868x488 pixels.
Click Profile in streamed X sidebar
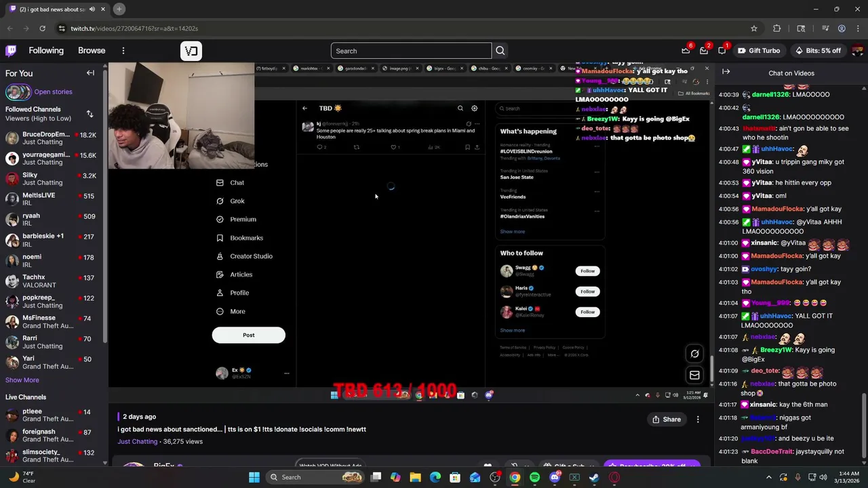[x=233, y=293]
